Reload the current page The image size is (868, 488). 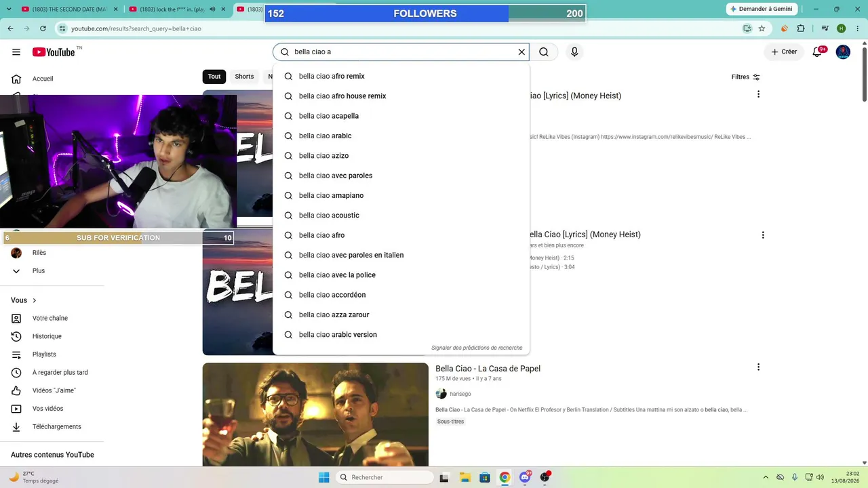click(x=43, y=28)
